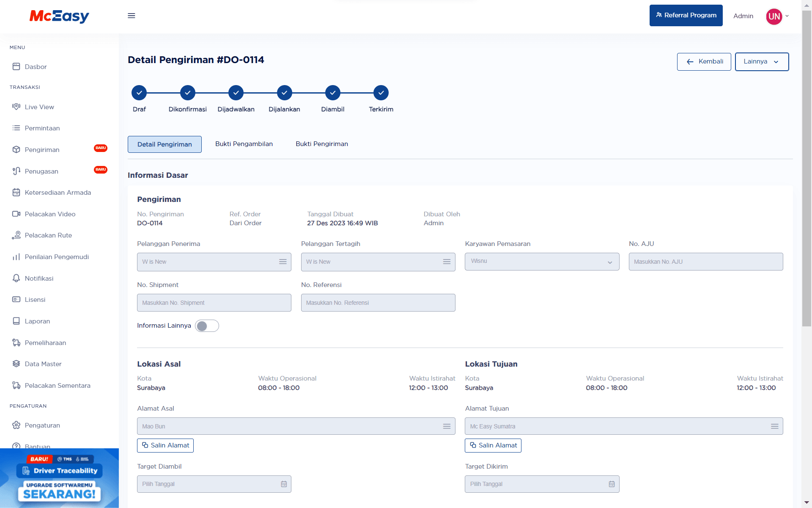Expand the Lainnya dropdown button
This screenshot has height=508, width=812.
(x=760, y=61)
